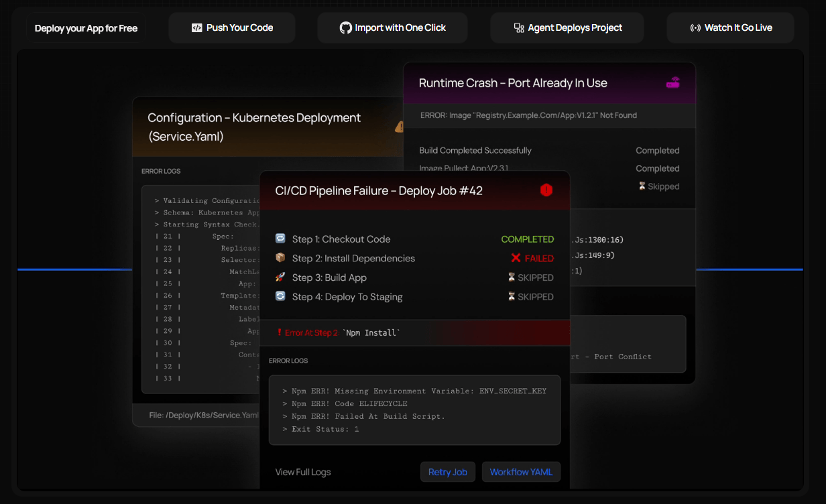Click the ERROR LOGS heading in CI/CD card
Screen dimensions: 826x504
click(288, 361)
